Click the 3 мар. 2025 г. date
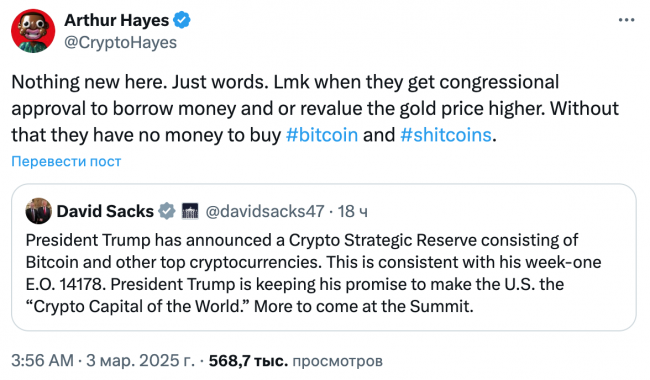 (x=140, y=361)
